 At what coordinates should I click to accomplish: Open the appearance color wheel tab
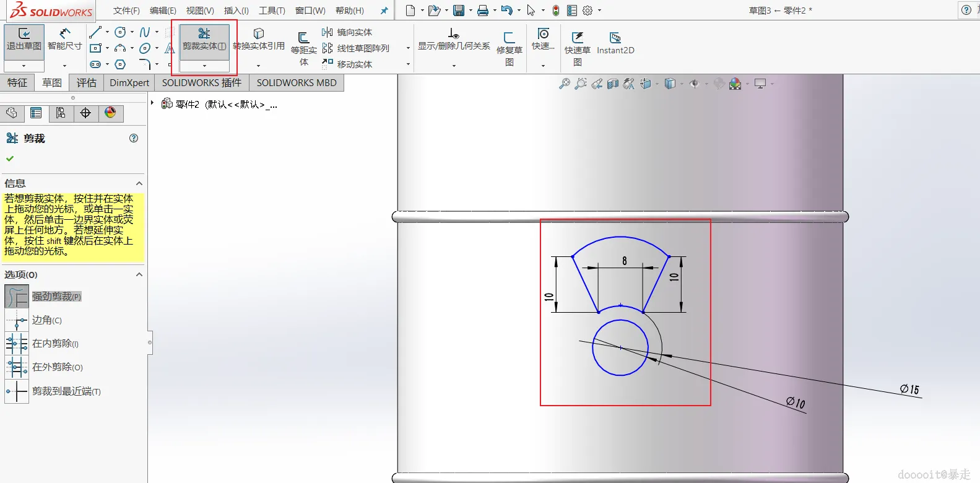[110, 113]
